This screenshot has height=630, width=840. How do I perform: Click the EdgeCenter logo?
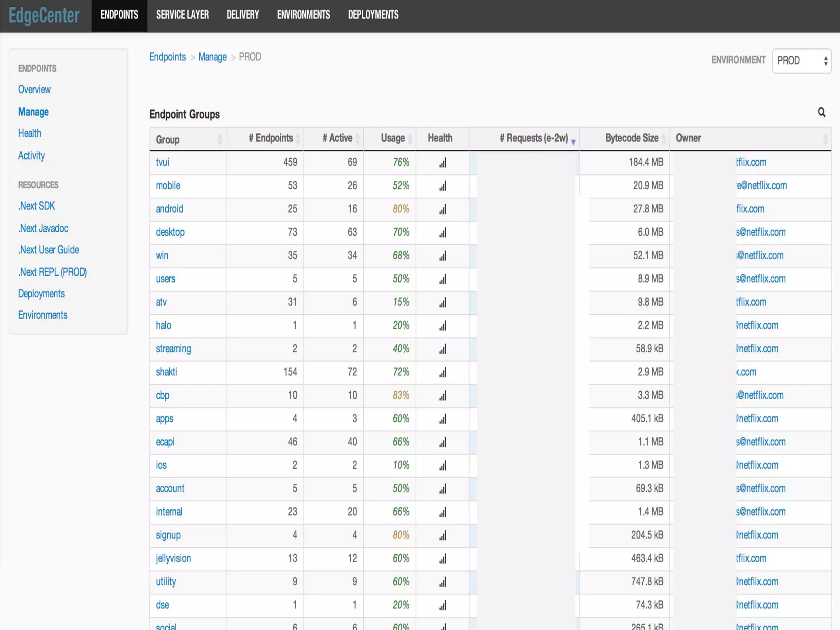point(44,16)
